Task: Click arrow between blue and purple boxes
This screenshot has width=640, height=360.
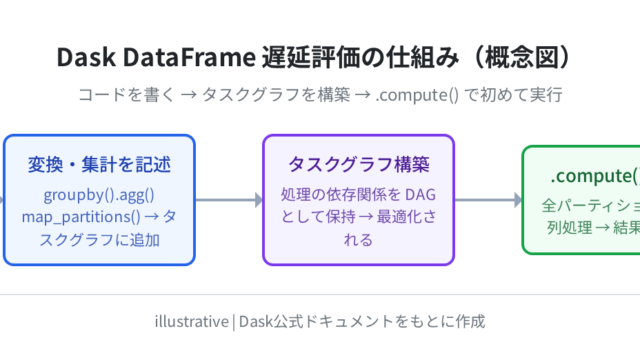Action: (229, 200)
